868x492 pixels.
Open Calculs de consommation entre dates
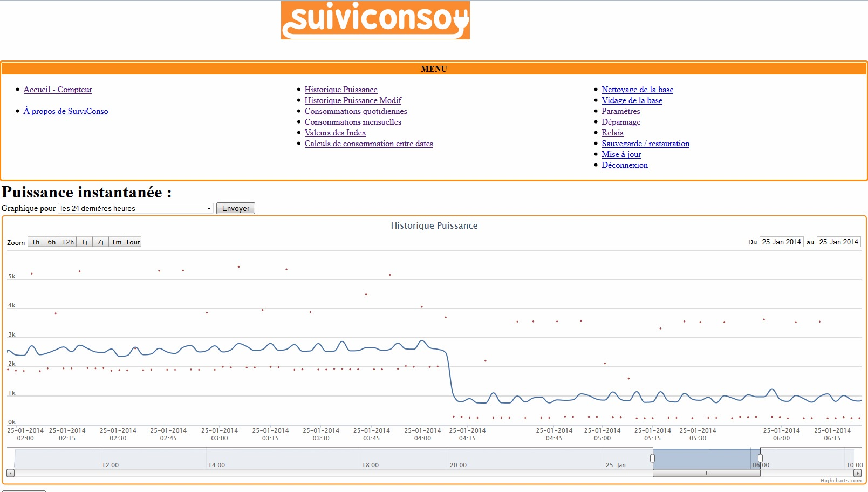(368, 143)
